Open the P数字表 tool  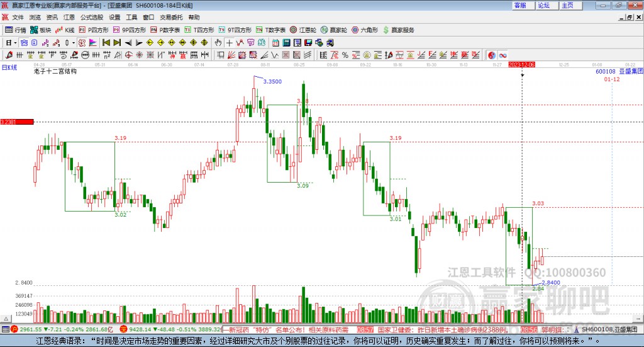[165, 30]
